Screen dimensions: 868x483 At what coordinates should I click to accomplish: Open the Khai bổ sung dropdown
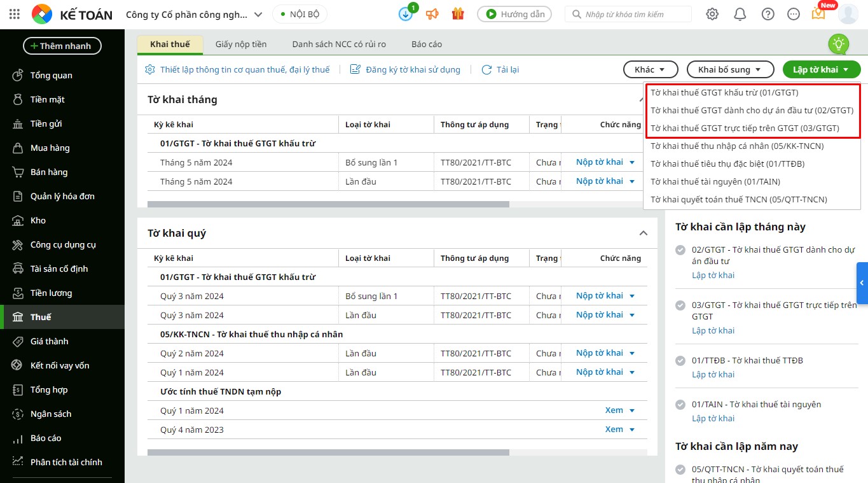click(x=730, y=69)
